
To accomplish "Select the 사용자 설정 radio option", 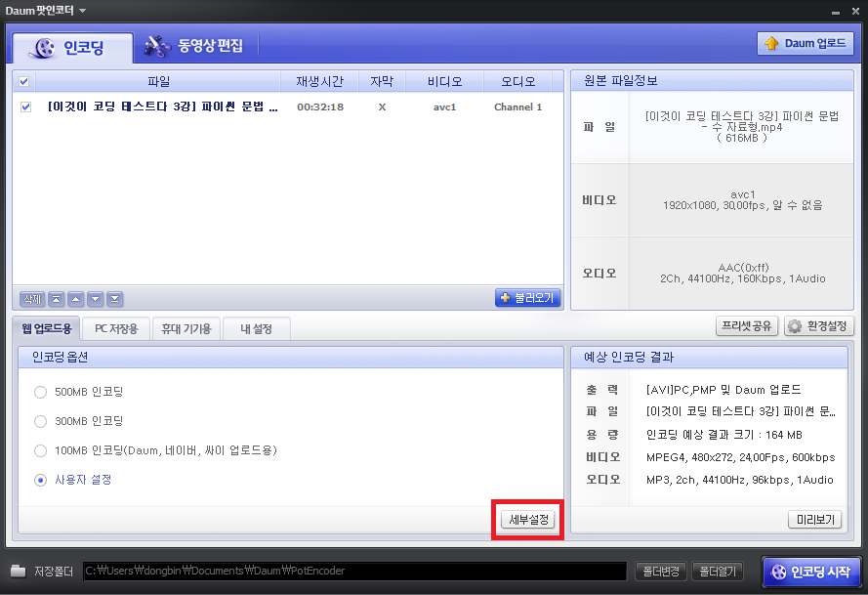I will (40, 480).
